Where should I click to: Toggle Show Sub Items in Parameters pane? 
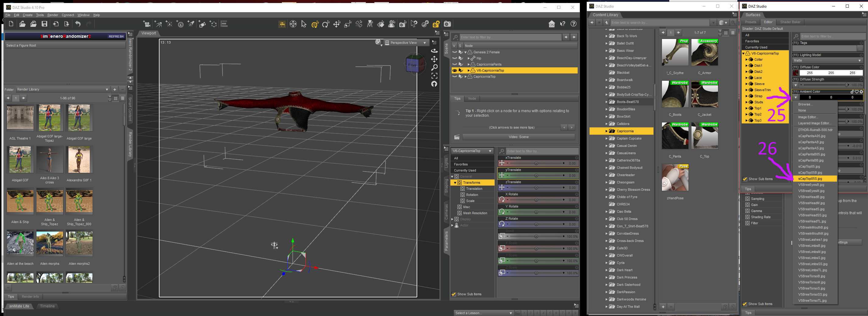(454, 294)
